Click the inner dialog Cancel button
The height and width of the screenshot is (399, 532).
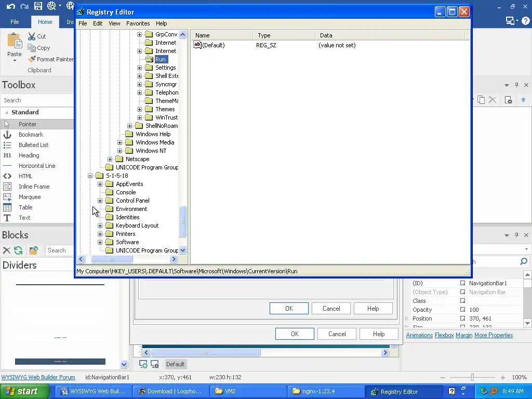(331, 309)
